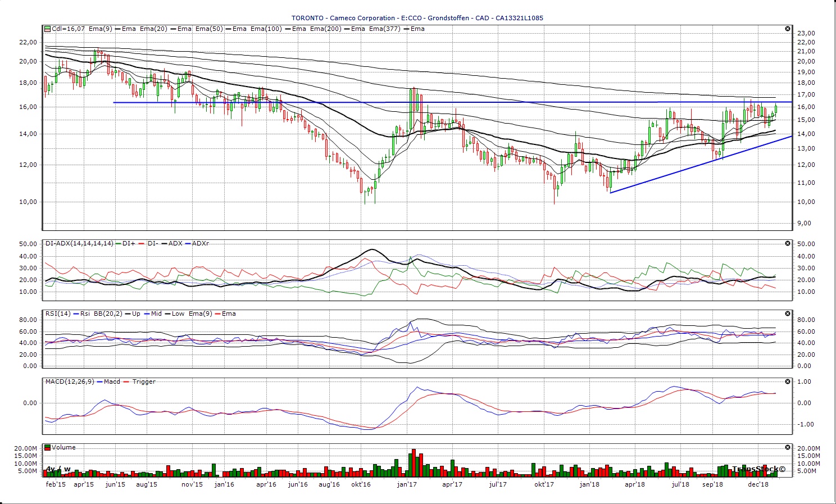Click the jul'18 date axis label
The width and height of the screenshot is (836, 504).
point(680,484)
